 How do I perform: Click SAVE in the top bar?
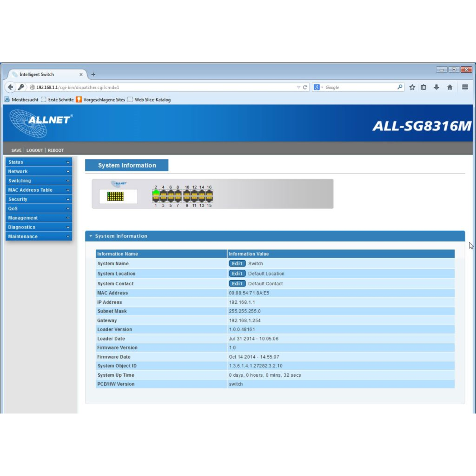point(16,150)
